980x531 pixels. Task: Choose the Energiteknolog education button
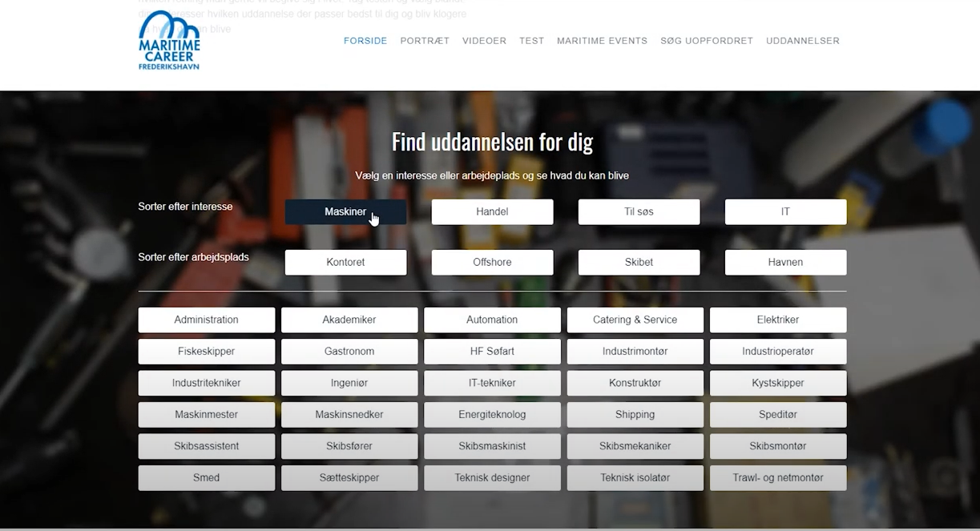pos(492,415)
